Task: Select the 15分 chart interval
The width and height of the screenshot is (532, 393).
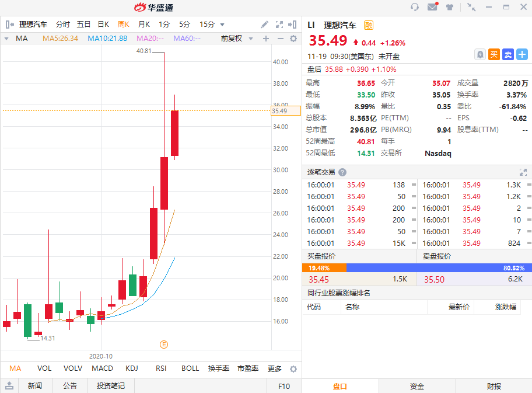Action: [x=207, y=25]
